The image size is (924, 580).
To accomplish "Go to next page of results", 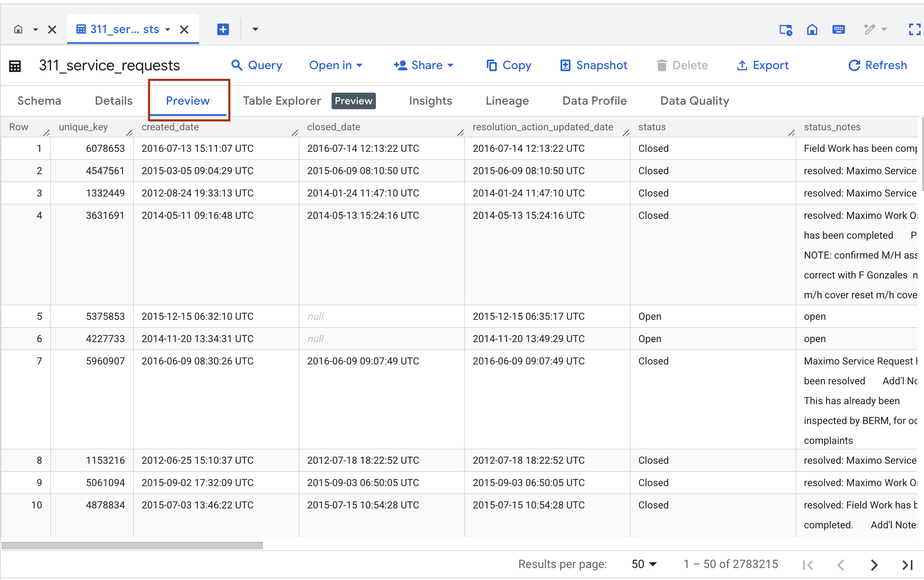I will (x=874, y=565).
